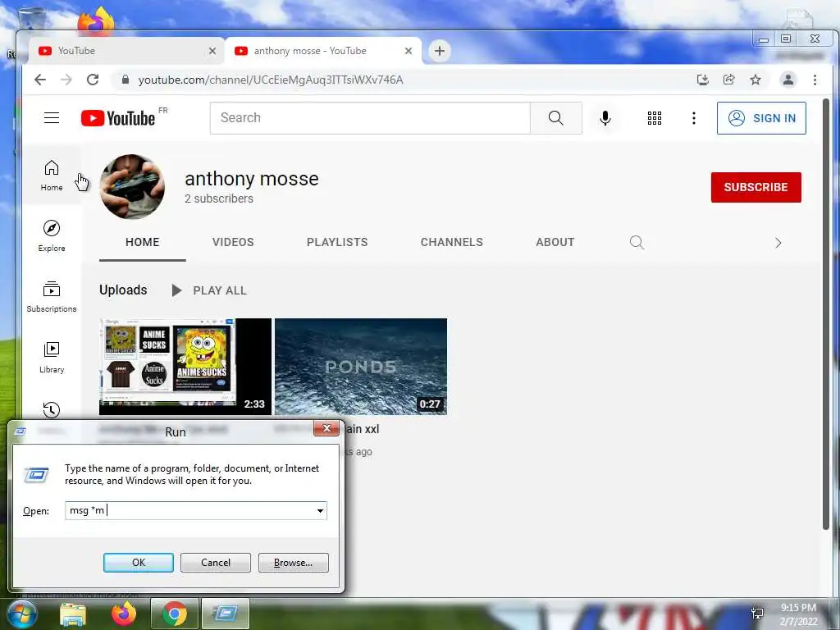Viewport: 840px width, 630px height.
Task: Open YouTube settings three-dot icon
Action: tap(694, 118)
